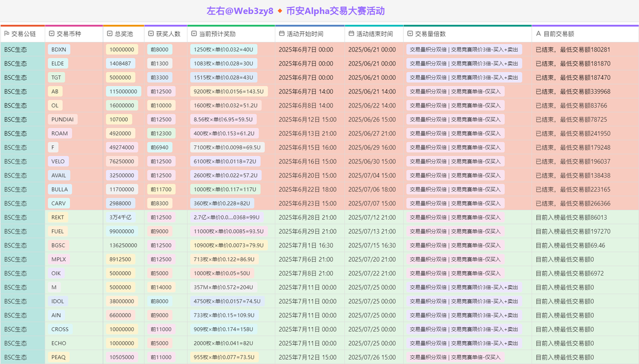The height and width of the screenshot is (364, 639).
Task: Click prize pool value 1408487
Action: click(120, 63)
